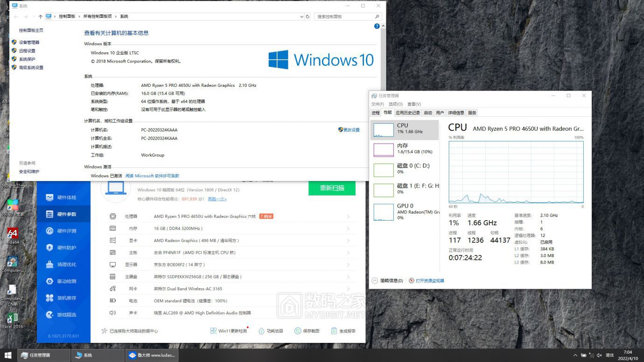Viewport: 644px width, 362px height.
Task: Expand the 主硬盘 row chevron
Action: [348, 277]
